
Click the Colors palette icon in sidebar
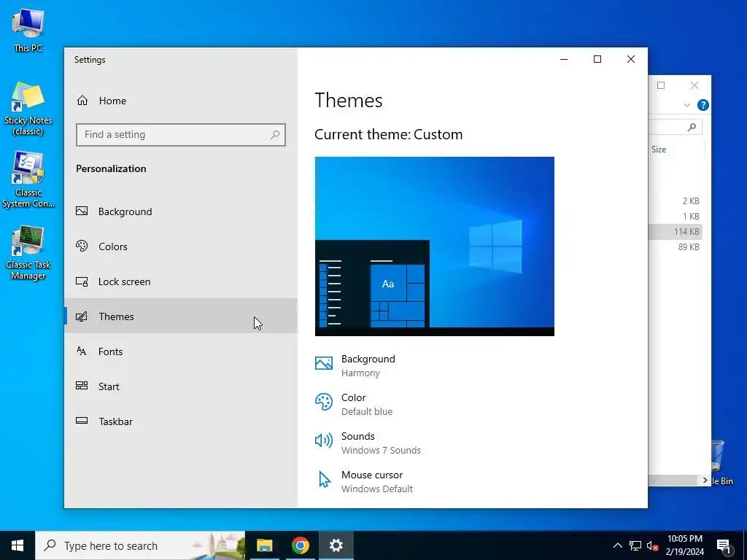coord(82,246)
